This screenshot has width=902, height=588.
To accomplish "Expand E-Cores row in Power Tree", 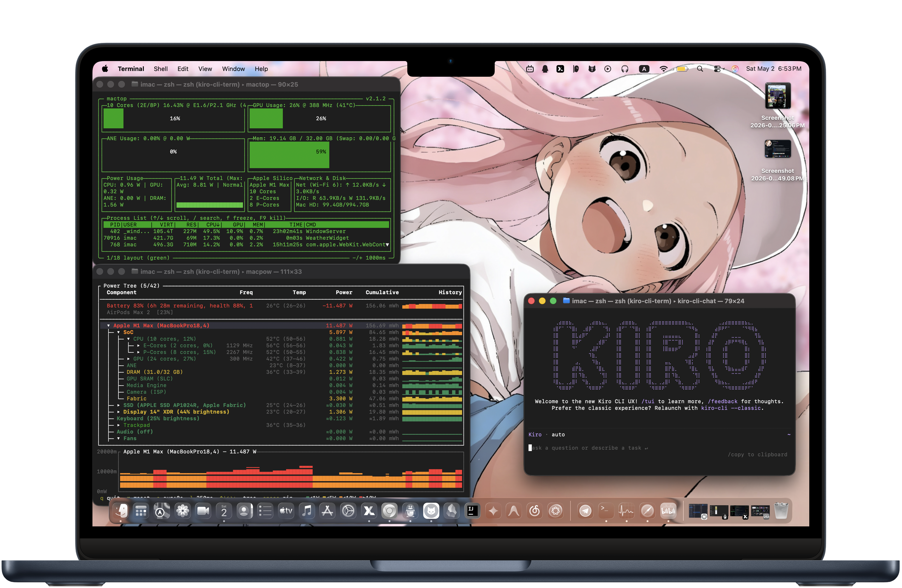I will tap(138, 346).
